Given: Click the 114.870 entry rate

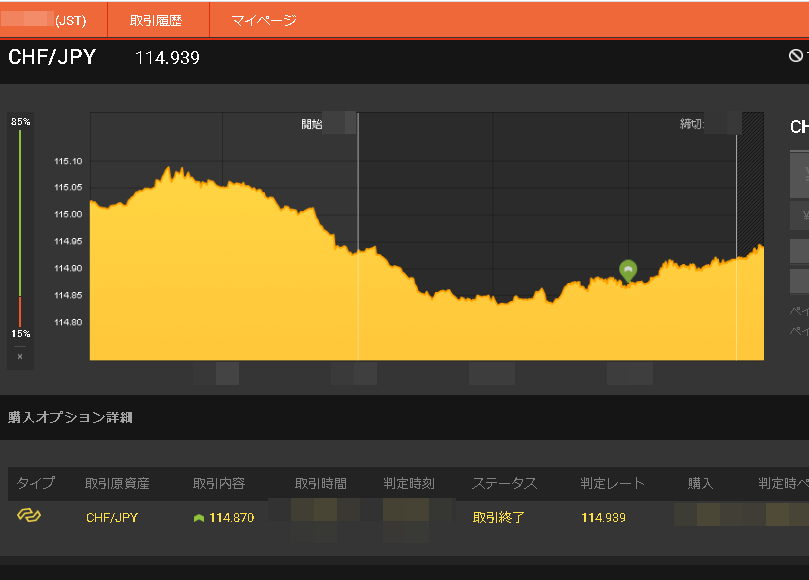Looking at the screenshot, I should click(x=232, y=518).
